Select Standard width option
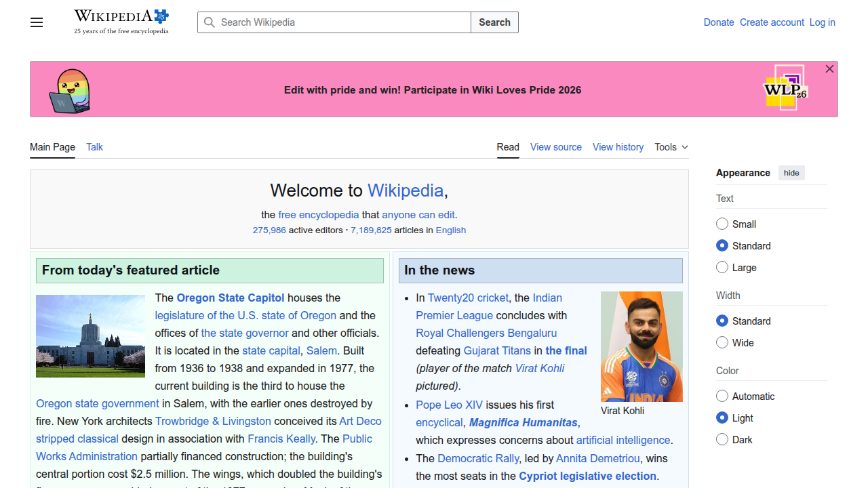The height and width of the screenshot is (488, 868). point(722,321)
